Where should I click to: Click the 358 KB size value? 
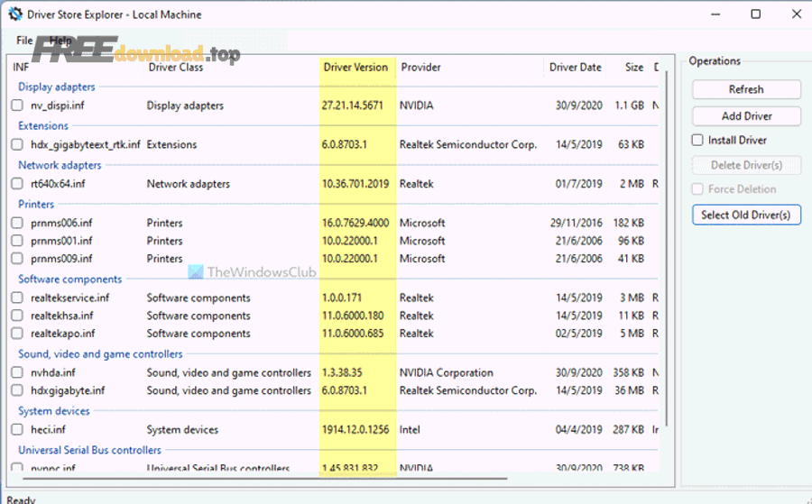pyautogui.click(x=629, y=372)
